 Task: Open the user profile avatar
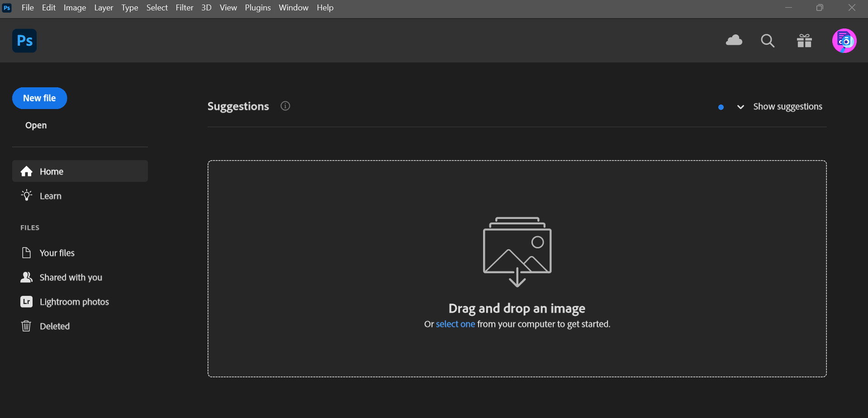pyautogui.click(x=844, y=41)
